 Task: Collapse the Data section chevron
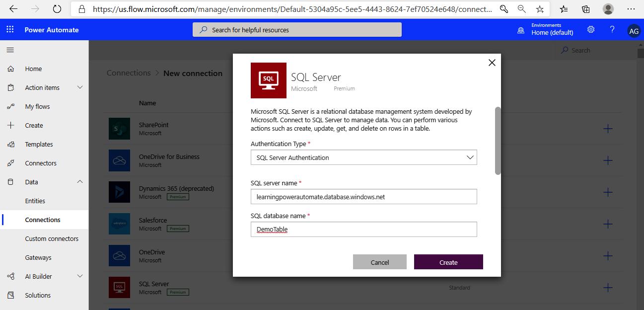click(x=80, y=182)
